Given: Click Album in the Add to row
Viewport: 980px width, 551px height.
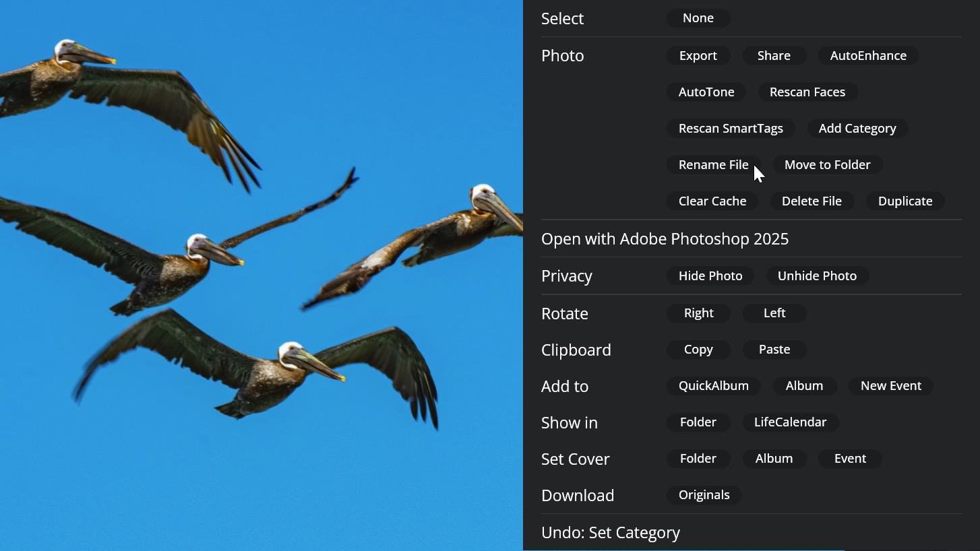Looking at the screenshot, I should click(x=804, y=386).
